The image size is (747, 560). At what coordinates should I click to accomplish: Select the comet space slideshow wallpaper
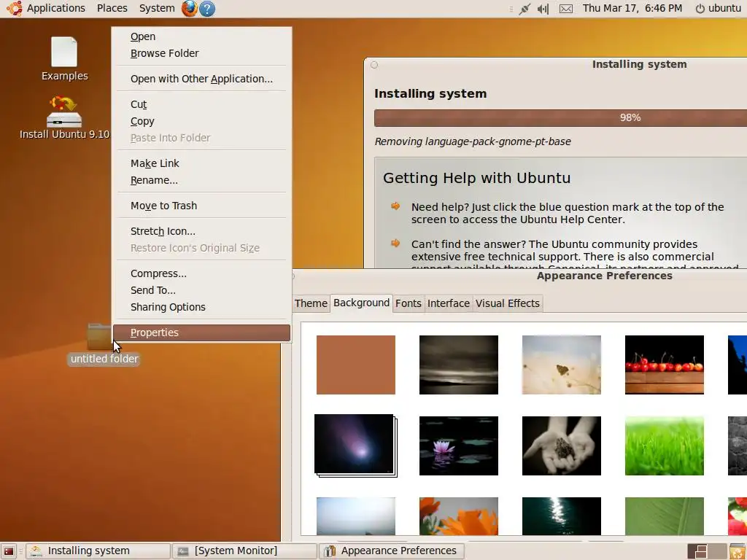tap(356, 446)
